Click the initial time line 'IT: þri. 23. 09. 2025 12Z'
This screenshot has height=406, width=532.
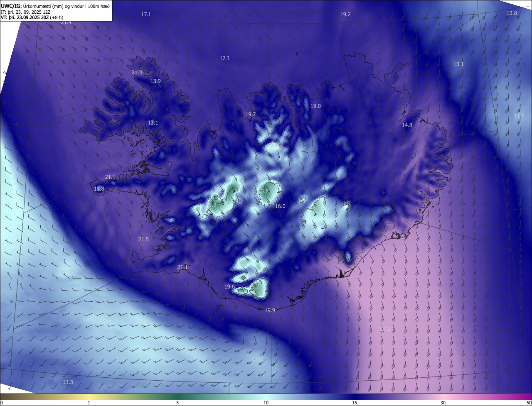click(x=25, y=12)
